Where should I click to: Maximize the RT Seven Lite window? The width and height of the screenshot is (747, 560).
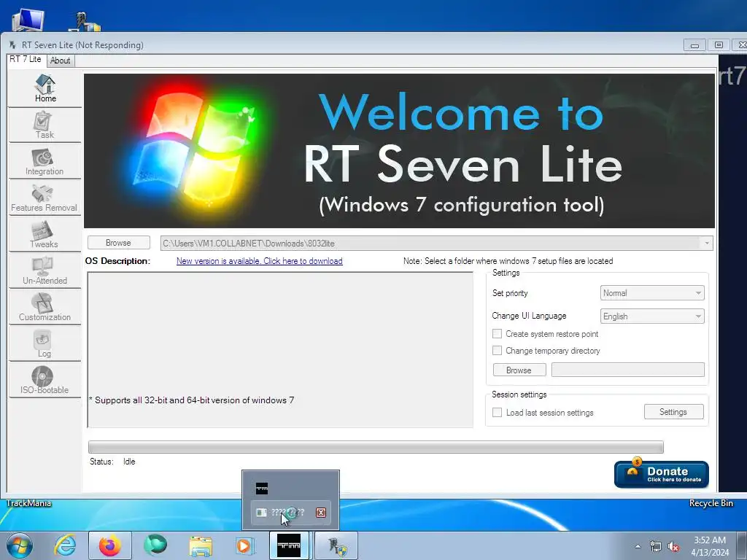(719, 45)
